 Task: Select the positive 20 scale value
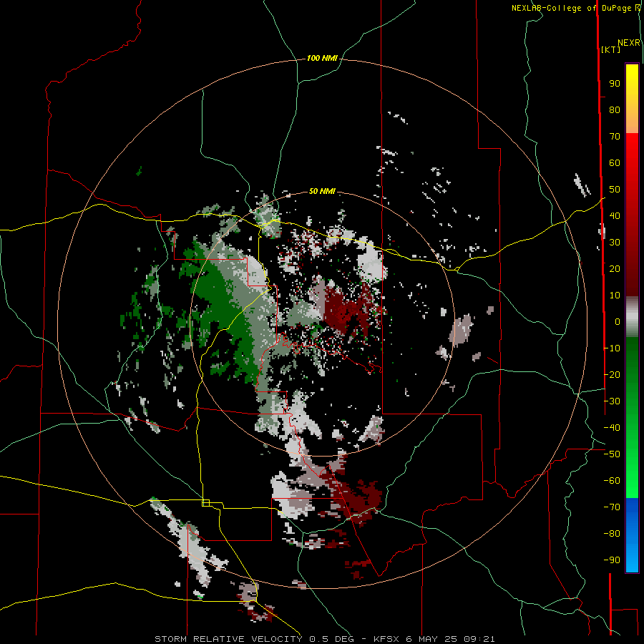point(615,269)
